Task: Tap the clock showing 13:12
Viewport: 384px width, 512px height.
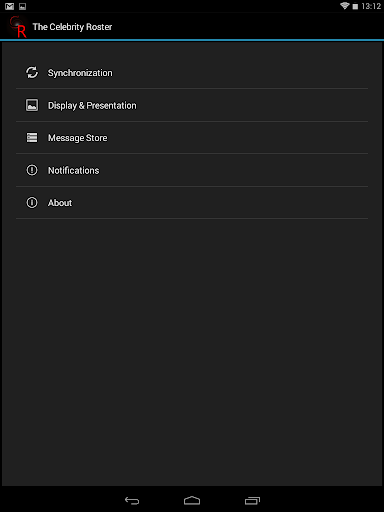Action: [x=371, y=6]
